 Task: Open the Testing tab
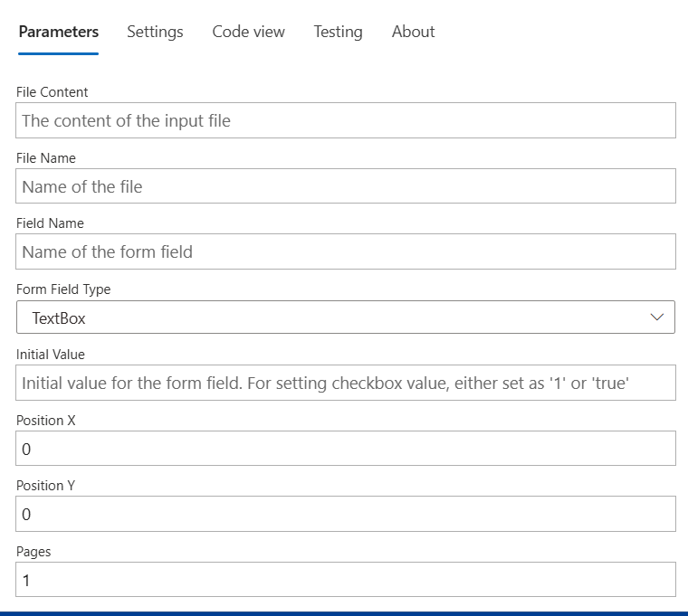tap(338, 32)
